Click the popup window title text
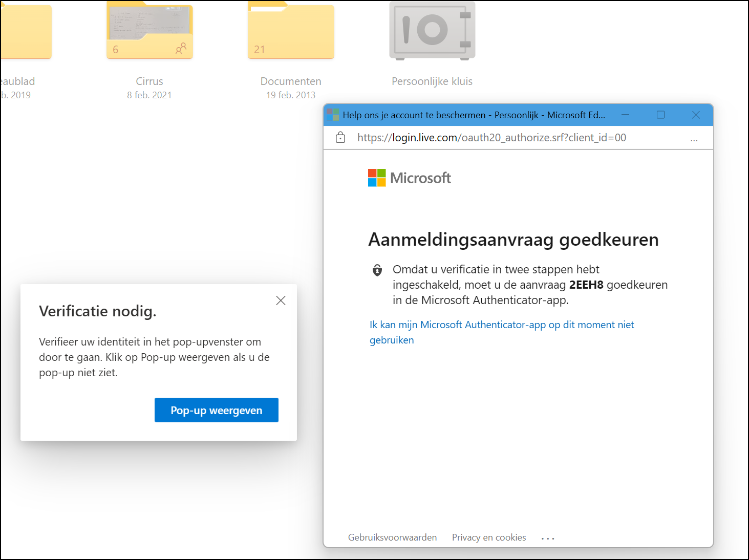Image resolution: width=749 pixels, height=560 pixels. (x=474, y=115)
